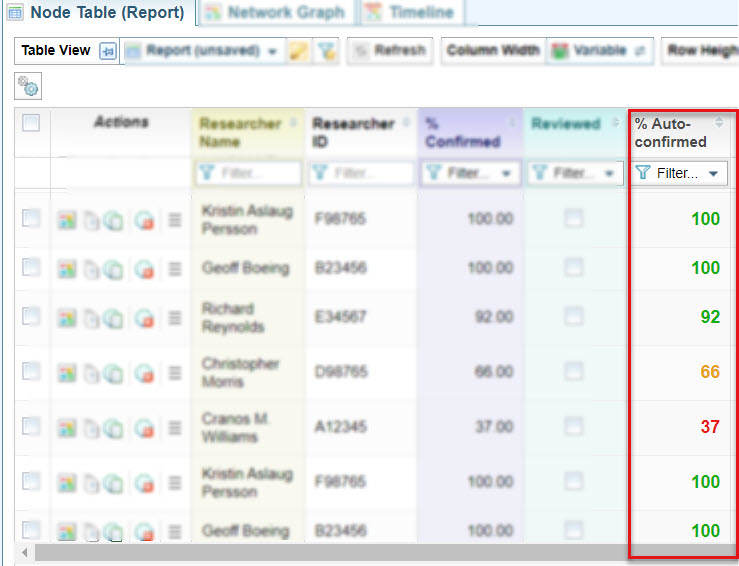Click the red-badged globe icon in Cranos M. Williams row
The height and width of the screenshot is (566, 739).
(144, 427)
